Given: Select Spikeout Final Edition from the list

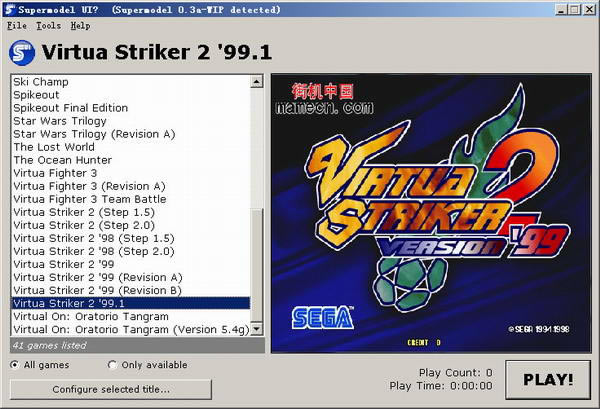Looking at the screenshot, I should pos(70,107).
